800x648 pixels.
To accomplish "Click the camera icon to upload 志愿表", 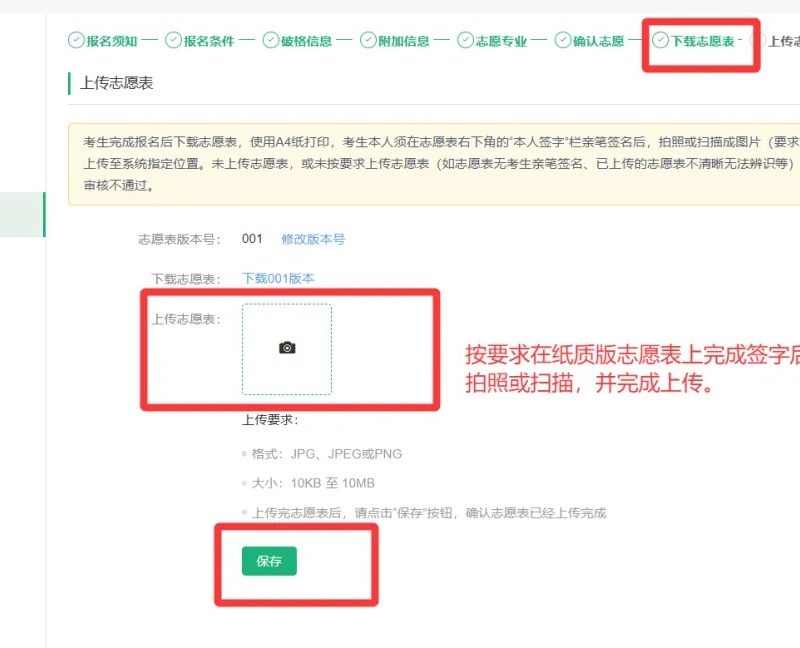I will (287, 348).
